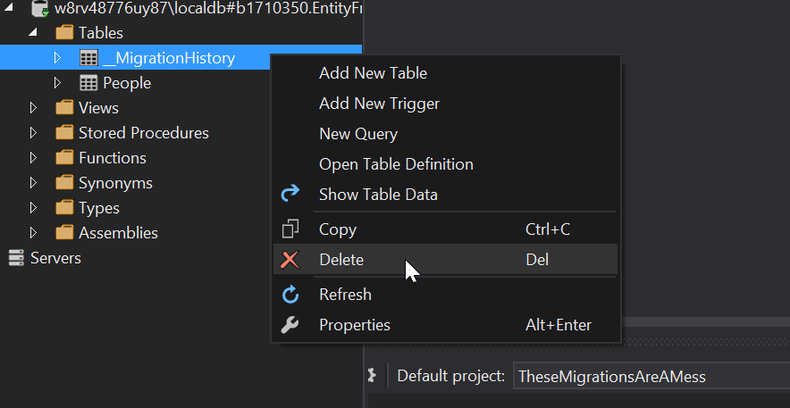The image size is (790, 408).
Task: Click the People table grid icon
Action: coord(89,83)
